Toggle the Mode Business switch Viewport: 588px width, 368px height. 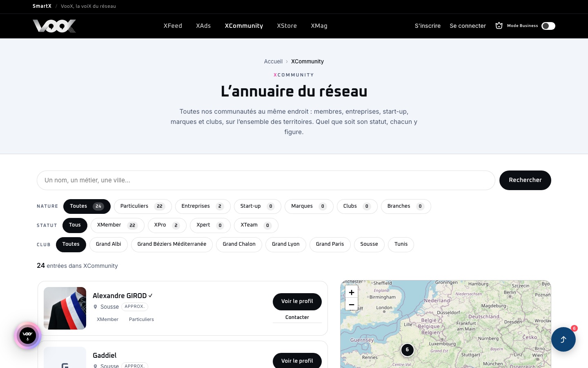(x=548, y=26)
